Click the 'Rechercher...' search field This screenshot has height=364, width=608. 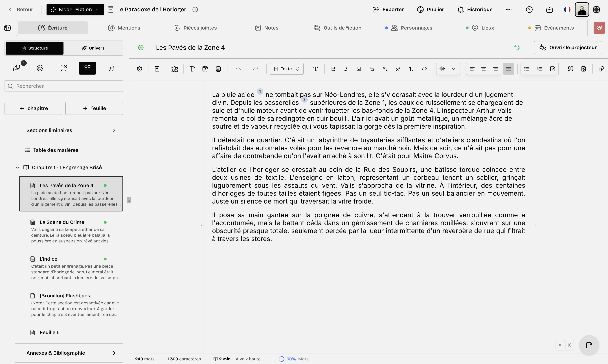tap(64, 86)
